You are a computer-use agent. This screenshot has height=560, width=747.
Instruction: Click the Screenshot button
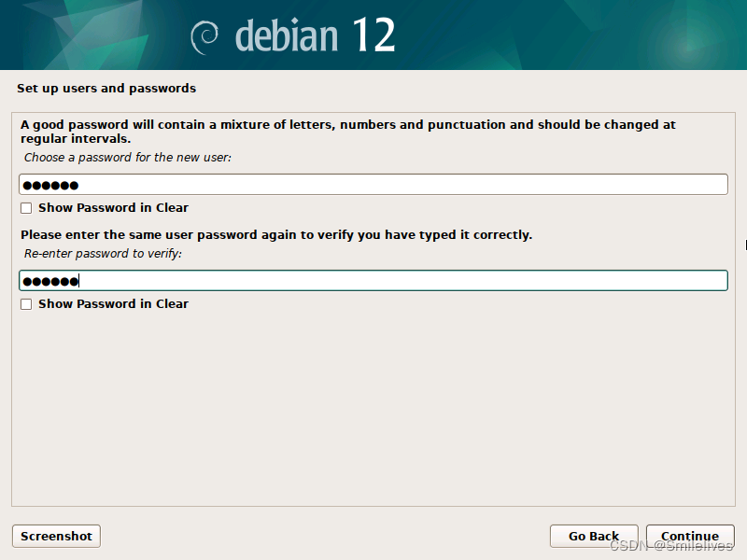pyautogui.click(x=55, y=536)
